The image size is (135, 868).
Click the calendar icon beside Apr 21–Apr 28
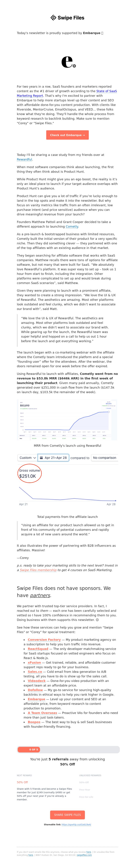(x=41, y=458)
